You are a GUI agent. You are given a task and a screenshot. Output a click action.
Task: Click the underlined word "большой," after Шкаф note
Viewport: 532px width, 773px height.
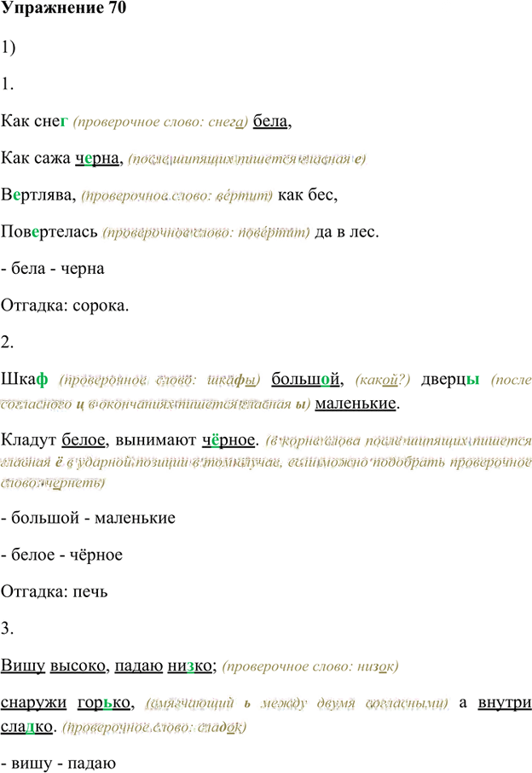(x=308, y=379)
